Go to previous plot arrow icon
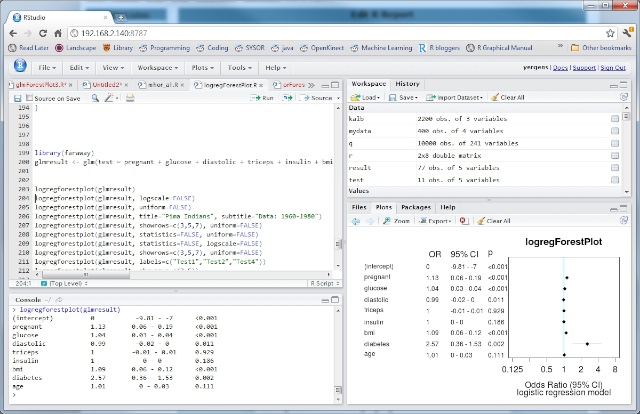Image resolution: width=640 pixels, height=414 pixels. (356, 220)
